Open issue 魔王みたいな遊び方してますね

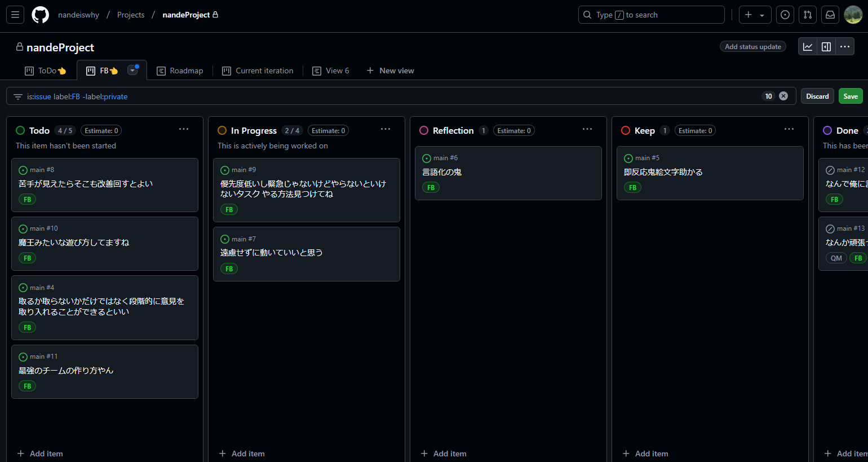coord(74,243)
